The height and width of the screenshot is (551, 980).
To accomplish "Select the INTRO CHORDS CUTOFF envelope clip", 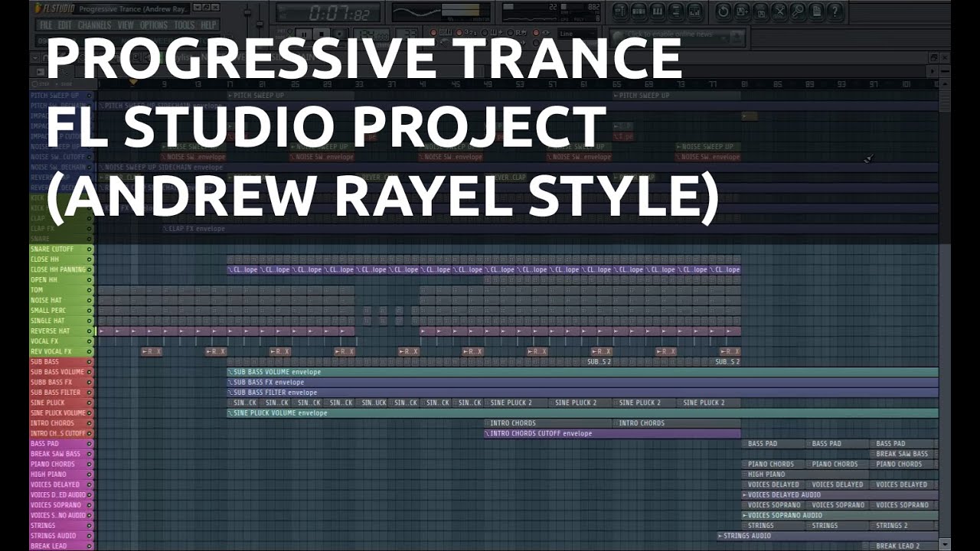I will click(612, 434).
